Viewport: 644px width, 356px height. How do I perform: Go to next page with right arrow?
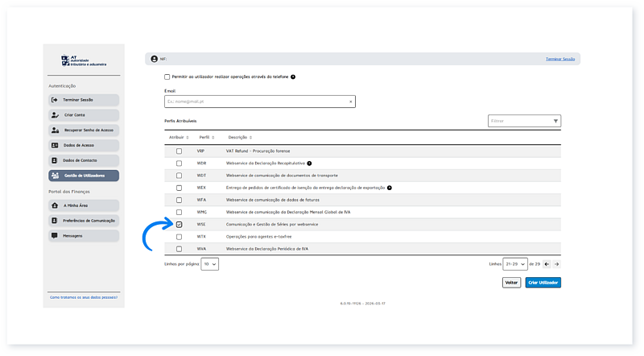[x=557, y=263]
